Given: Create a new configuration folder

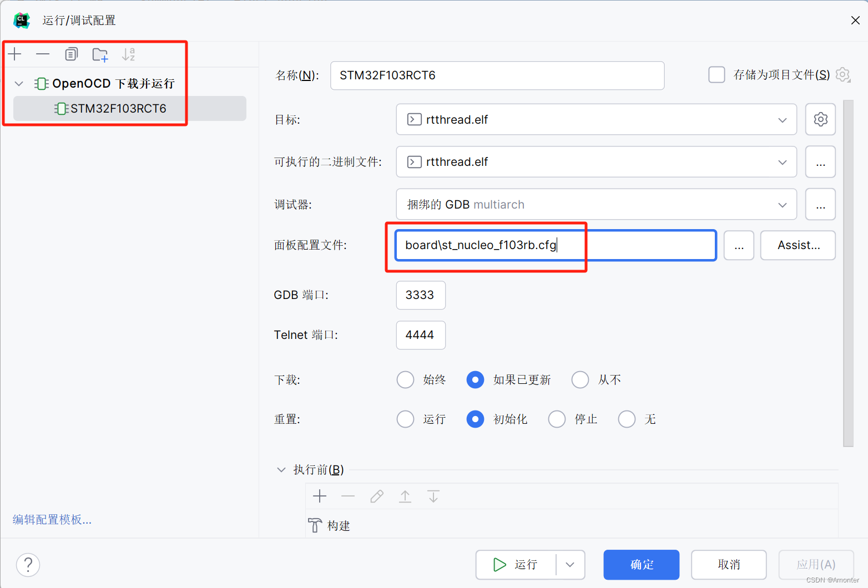Looking at the screenshot, I should 100,54.
